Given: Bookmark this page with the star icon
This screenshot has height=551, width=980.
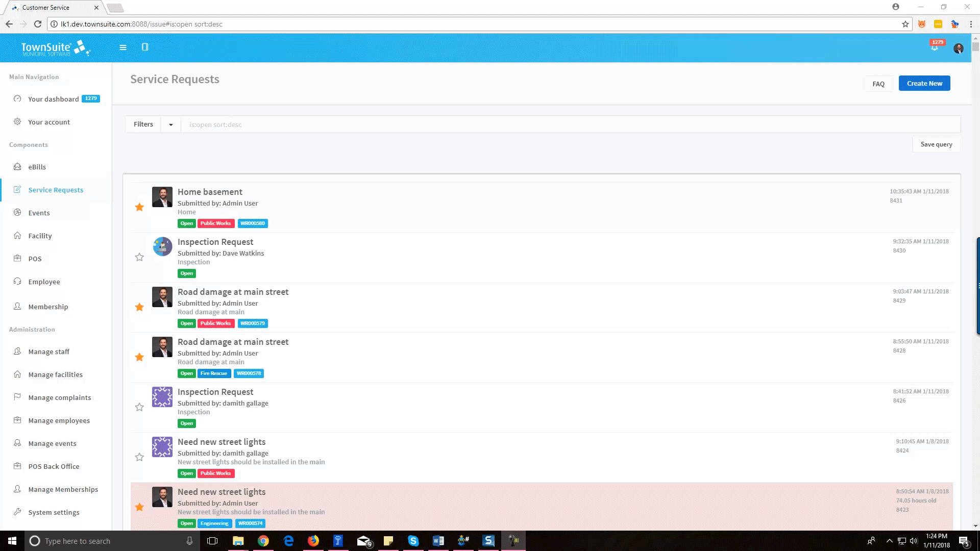Looking at the screenshot, I should pyautogui.click(x=905, y=24).
